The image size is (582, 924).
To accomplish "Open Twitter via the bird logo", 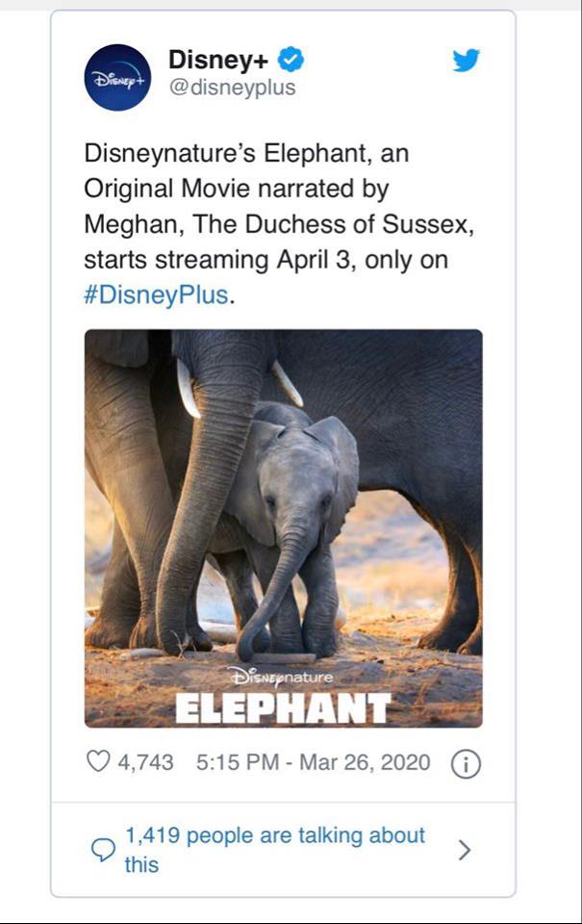I will 467,61.
